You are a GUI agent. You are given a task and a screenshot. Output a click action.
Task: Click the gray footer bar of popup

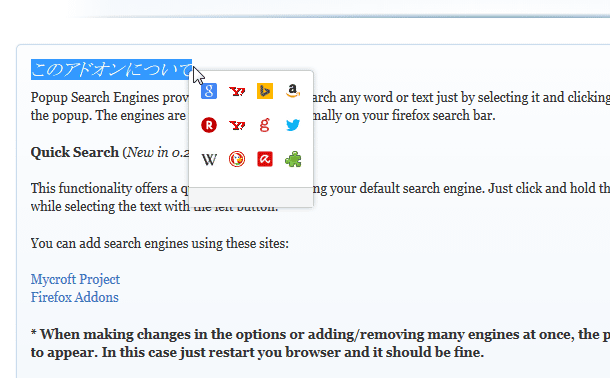click(251, 197)
